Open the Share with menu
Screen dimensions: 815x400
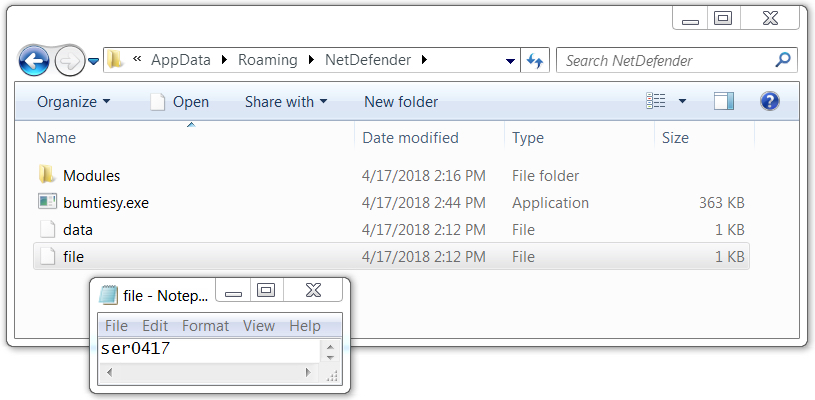pos(286,102)
